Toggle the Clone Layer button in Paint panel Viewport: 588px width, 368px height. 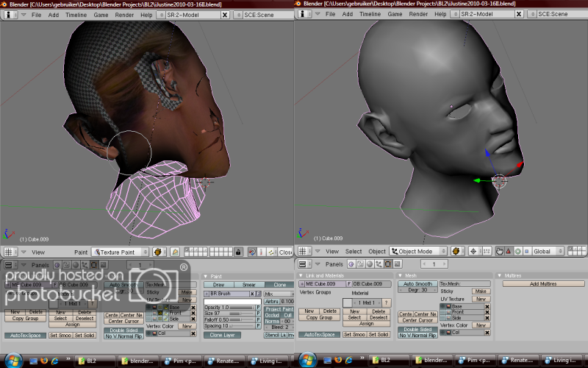[223, 335]
